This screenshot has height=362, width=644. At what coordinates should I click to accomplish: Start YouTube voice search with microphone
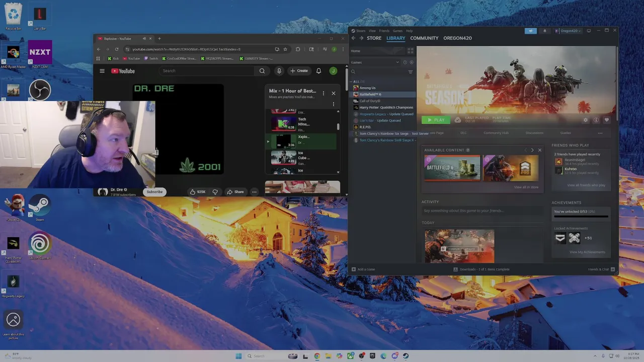[279, 71]
